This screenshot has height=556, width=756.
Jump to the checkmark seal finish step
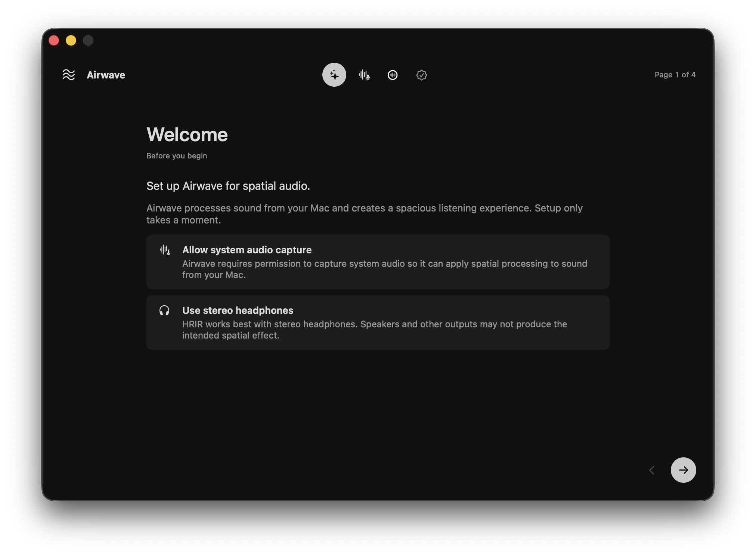click(x=421, y=75)
